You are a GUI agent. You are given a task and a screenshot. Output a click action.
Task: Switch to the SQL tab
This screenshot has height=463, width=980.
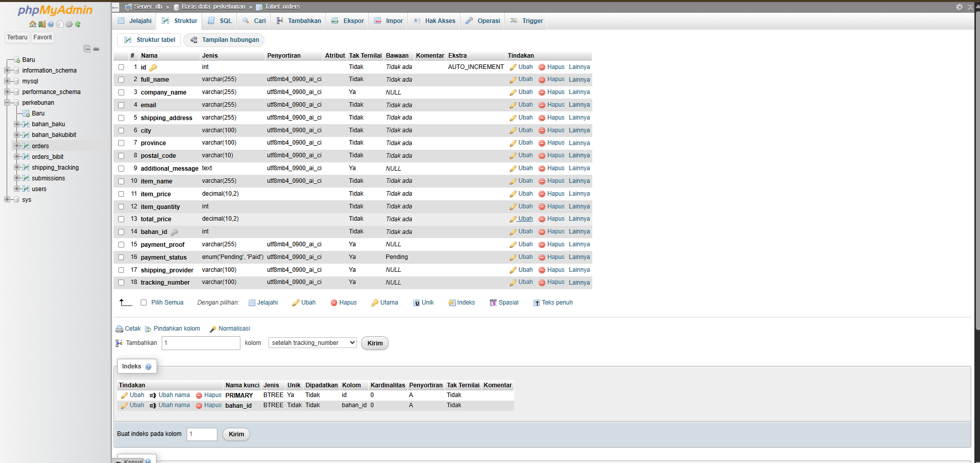(220, 21)
